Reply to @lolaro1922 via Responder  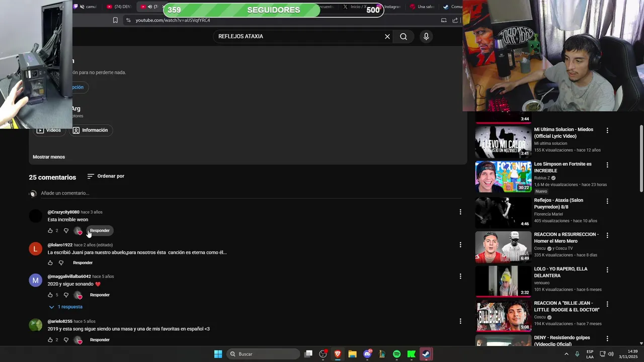click(x=83, y=263)
